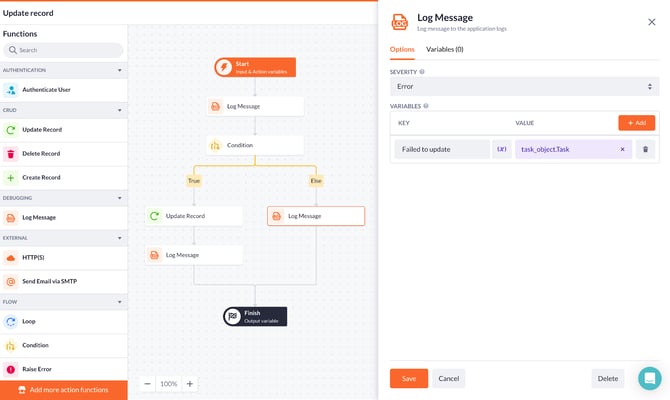Open the Severity dropdown showing Error
670x400 pixels.
coord(524,86)
